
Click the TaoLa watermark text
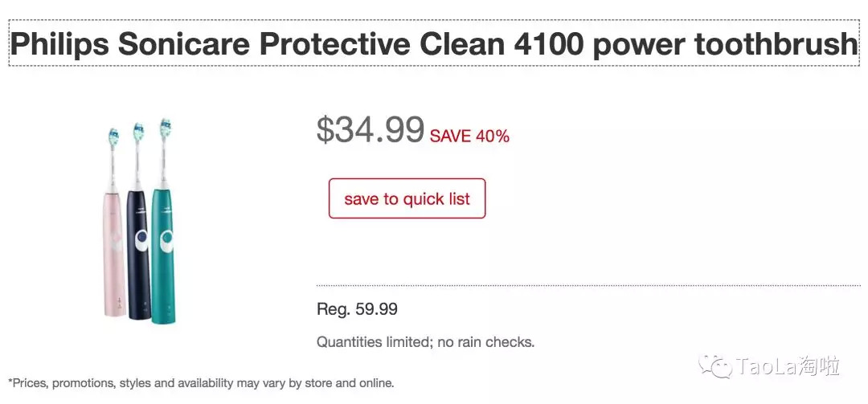click(788, 367)
